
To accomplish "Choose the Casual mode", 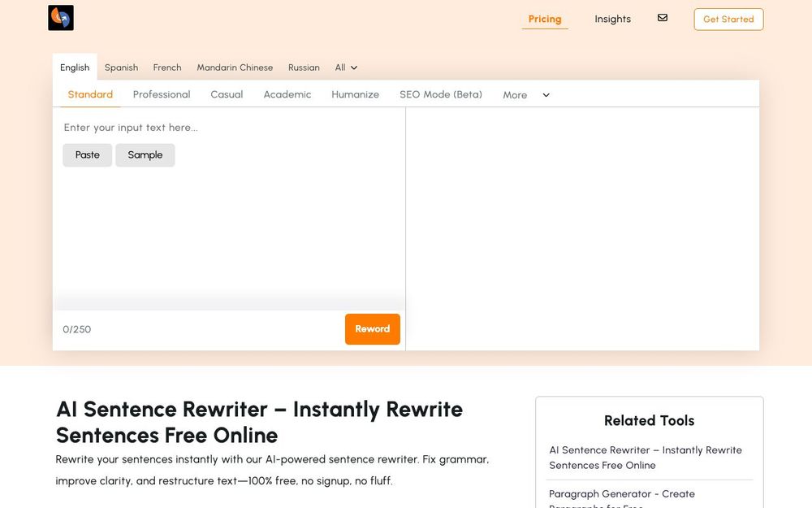I will point(227,94).
